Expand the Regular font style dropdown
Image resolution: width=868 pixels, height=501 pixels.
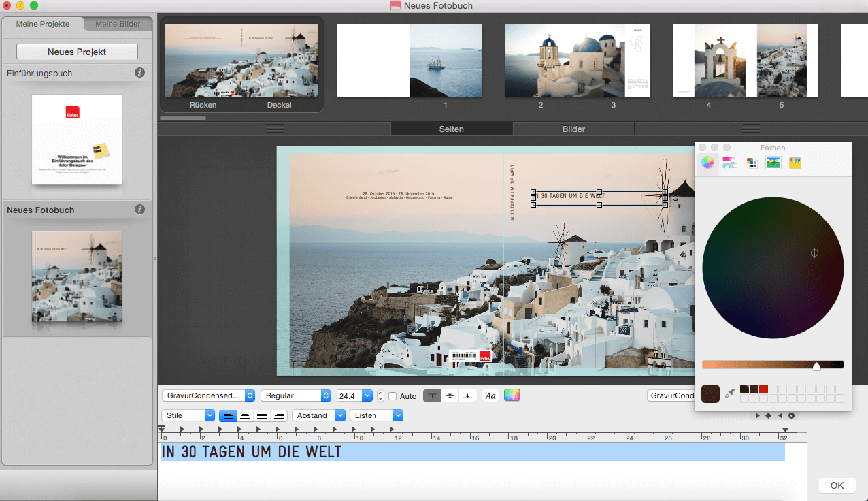click(297, 395)
